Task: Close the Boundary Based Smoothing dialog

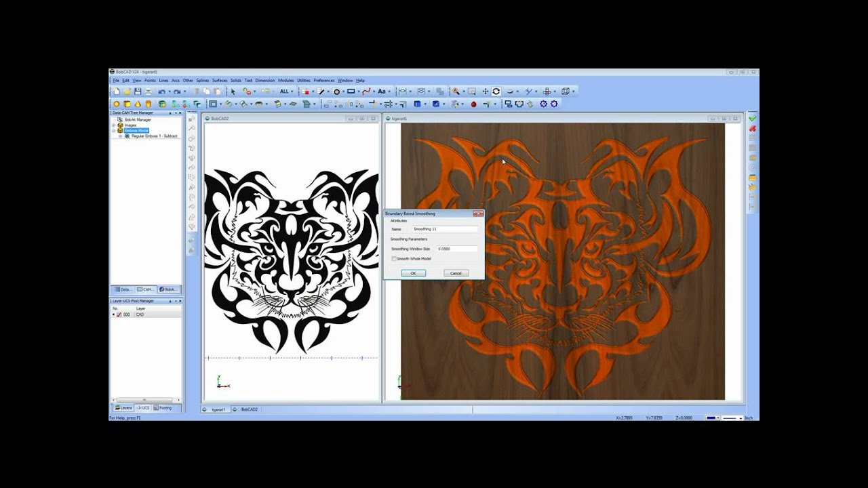Action: [x=478, y=213]
